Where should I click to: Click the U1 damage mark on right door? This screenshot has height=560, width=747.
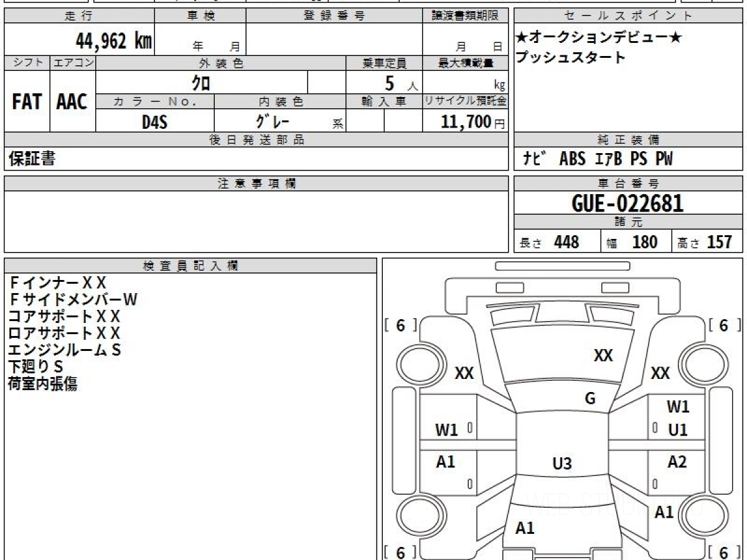click(678, 430)
